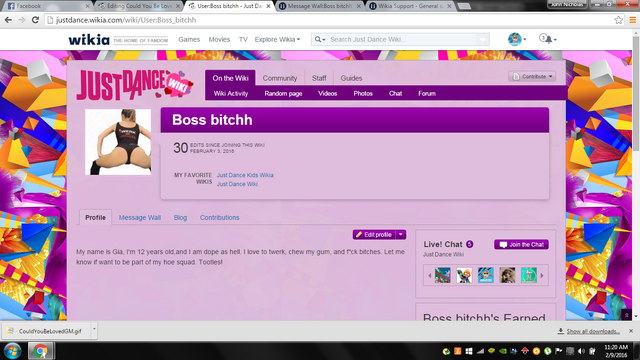This screenshot has height=360, width=640.
Task: Click the Chrome taskbar icon
Action: pos(40,351)
